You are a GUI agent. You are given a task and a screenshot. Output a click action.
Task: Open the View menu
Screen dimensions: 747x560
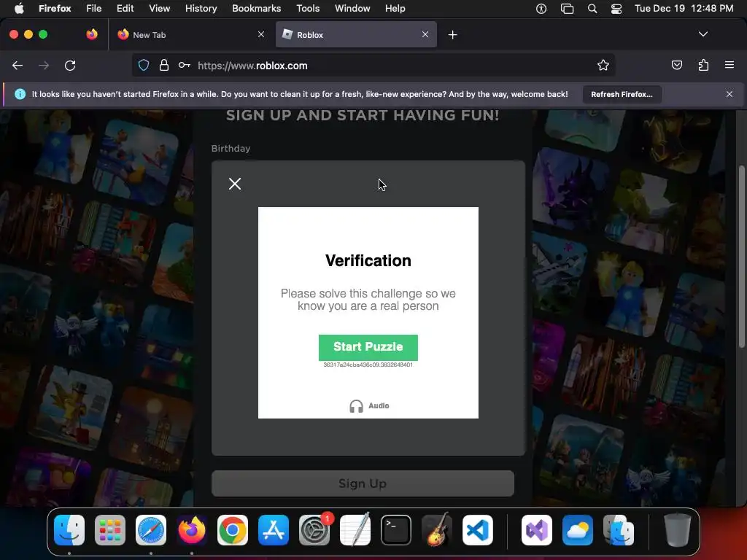coord(160,9)
